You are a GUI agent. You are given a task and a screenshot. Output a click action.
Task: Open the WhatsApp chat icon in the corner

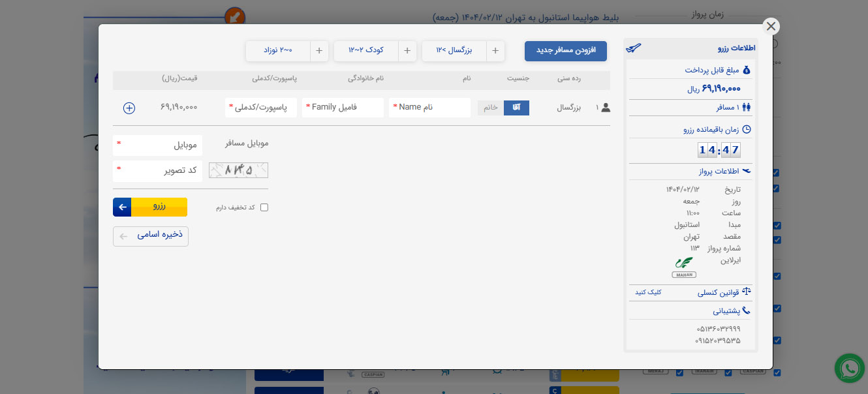point(849,369)
